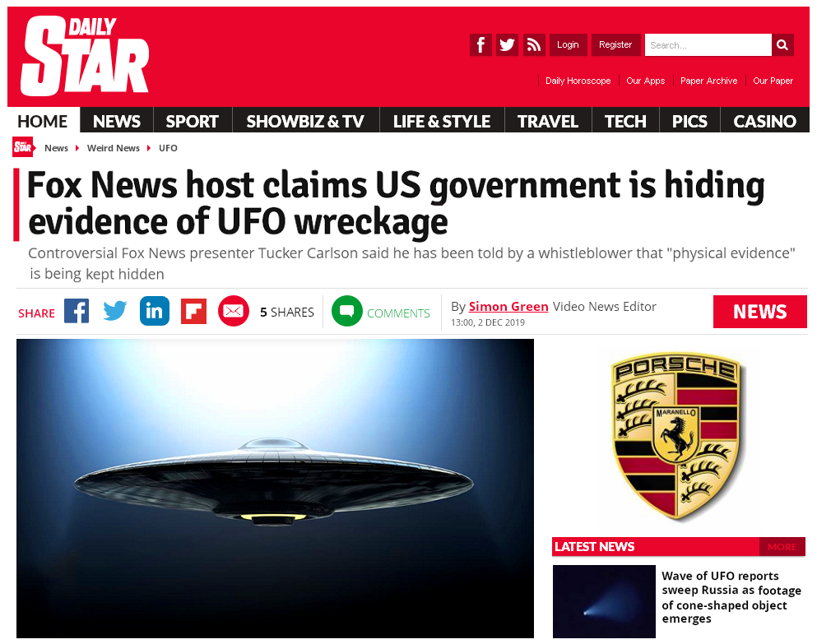
Task: Open author Simon Green's profile link
Action: click(x=508, y=306)
